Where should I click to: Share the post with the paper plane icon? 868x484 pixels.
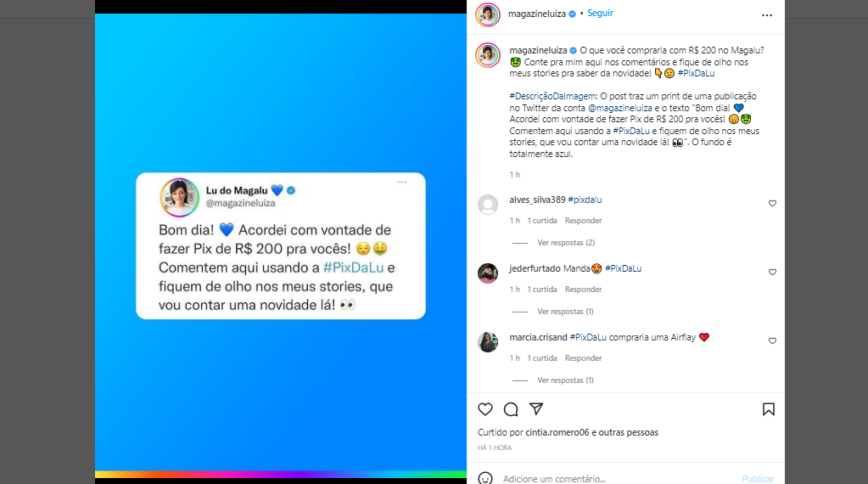[x=536, y=408]
